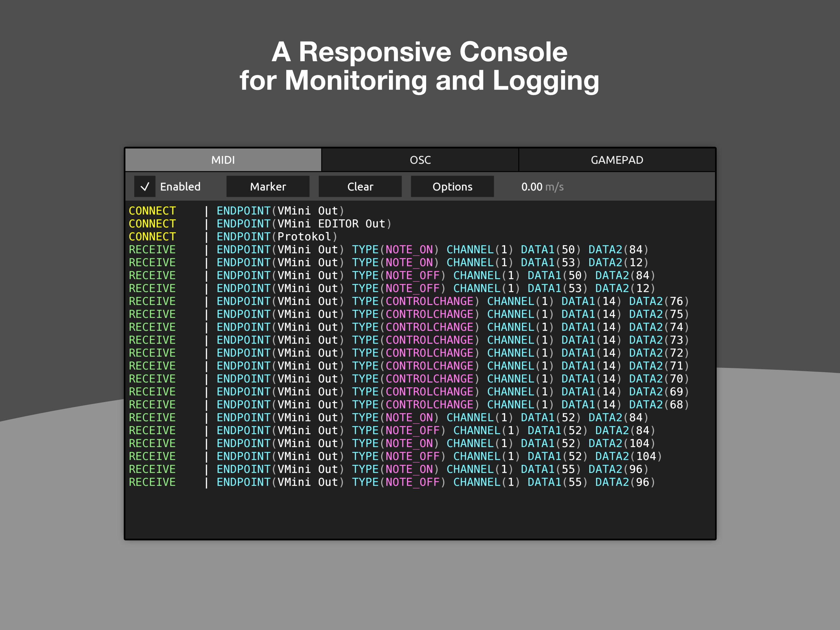Viewport: 840px width, 630px height.
Task: Select the CONTROLCHANGE DATA2(70) line
Action: click(x=409, y=379)
